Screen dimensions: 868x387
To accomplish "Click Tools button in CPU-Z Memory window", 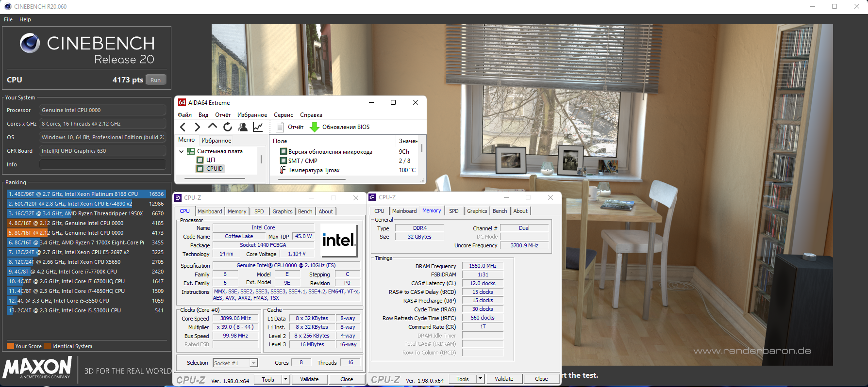I will coord(463,379).
